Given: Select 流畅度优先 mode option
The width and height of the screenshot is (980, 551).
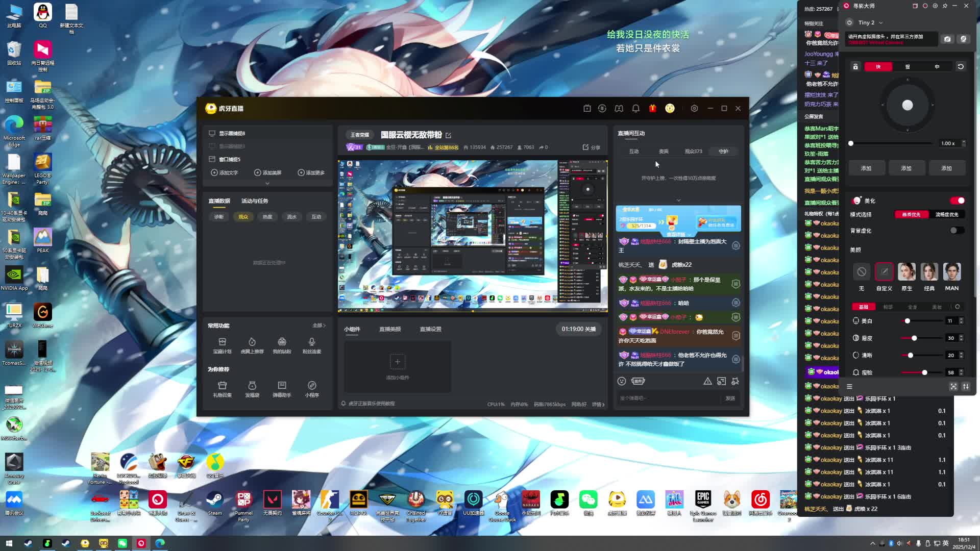Looking at the screenshot, I should tap(946, 214).
